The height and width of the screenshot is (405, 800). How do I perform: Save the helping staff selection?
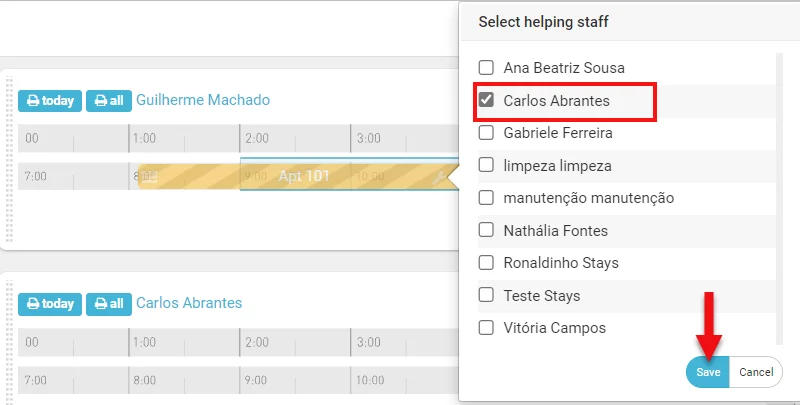[x=708, y=372]
